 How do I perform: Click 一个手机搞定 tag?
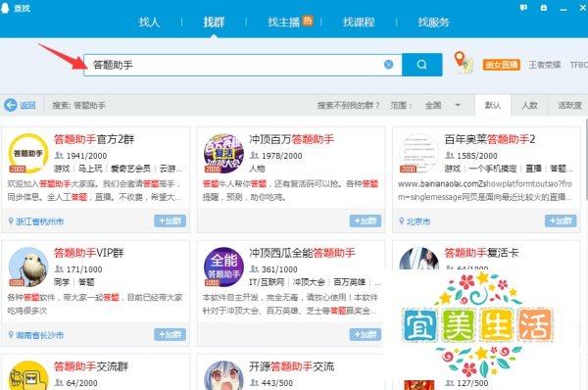(x=493, y=169)
